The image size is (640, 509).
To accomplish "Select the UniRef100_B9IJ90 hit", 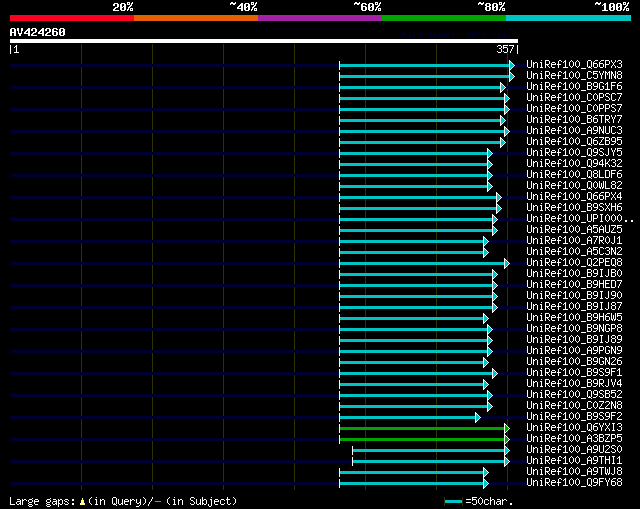I will [574, 296].
